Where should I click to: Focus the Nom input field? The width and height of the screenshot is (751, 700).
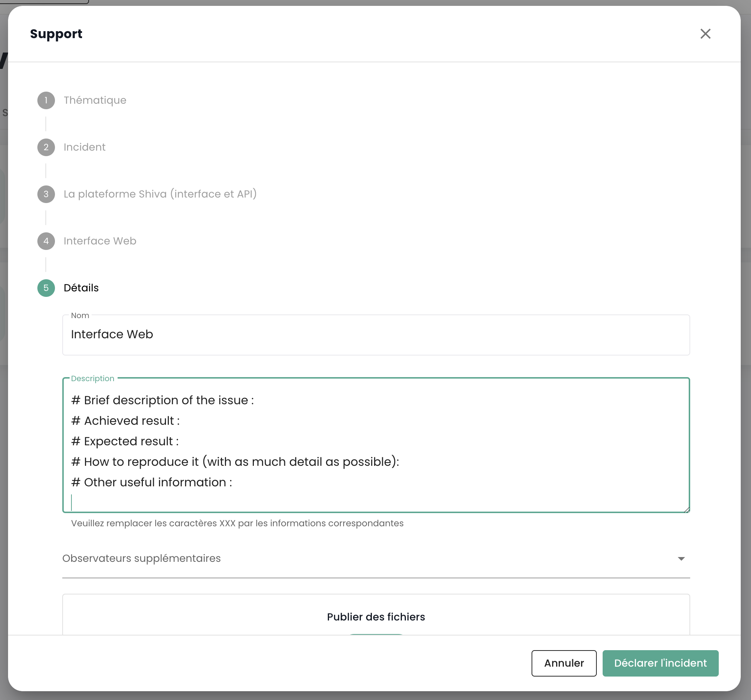coord(375,335)
